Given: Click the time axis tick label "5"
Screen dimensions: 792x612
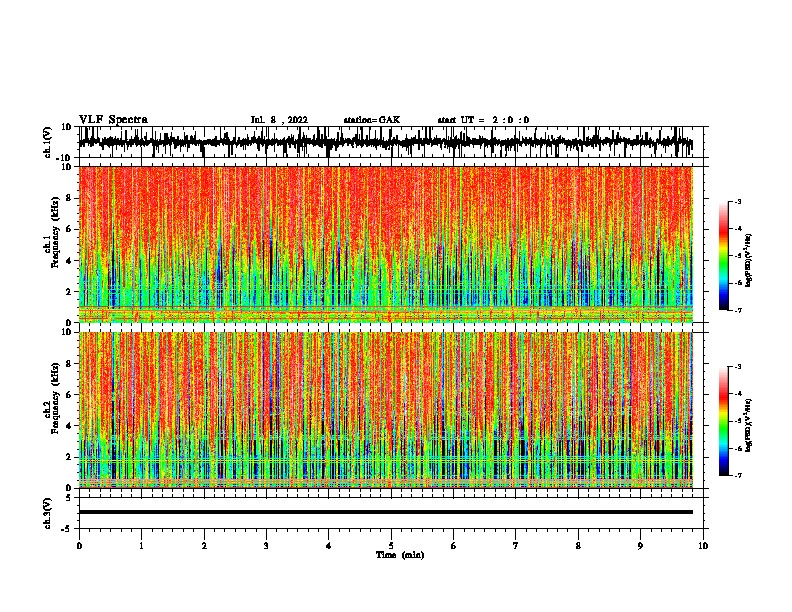Looking at the screenshot, I should pos(391,545).
